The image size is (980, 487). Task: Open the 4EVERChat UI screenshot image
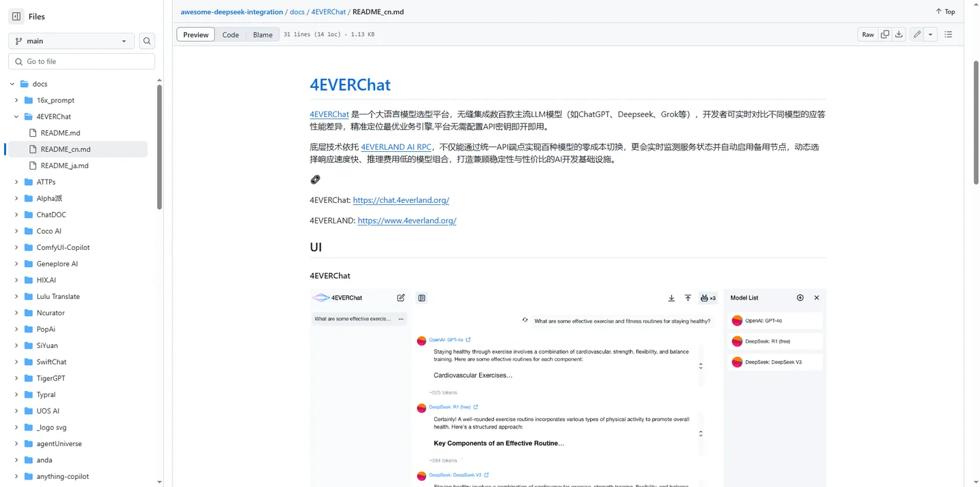pos(568,388)
